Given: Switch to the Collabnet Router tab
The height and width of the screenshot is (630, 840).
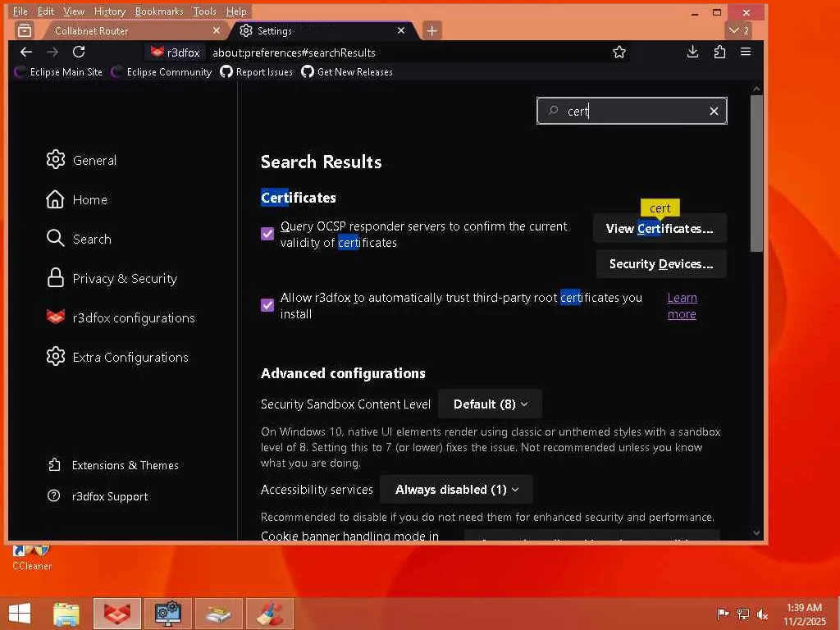Looking at the screenshot, I should pos(134,30).
